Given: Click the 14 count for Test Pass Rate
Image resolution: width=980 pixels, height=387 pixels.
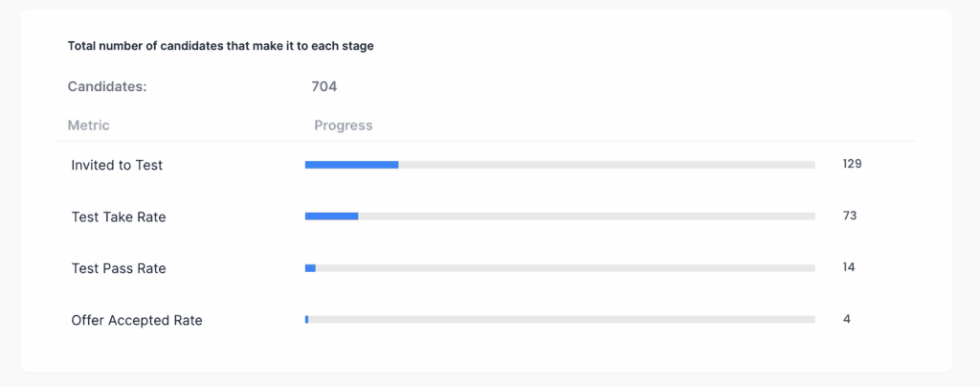Looking at the screenshot, I should (849, 267).
